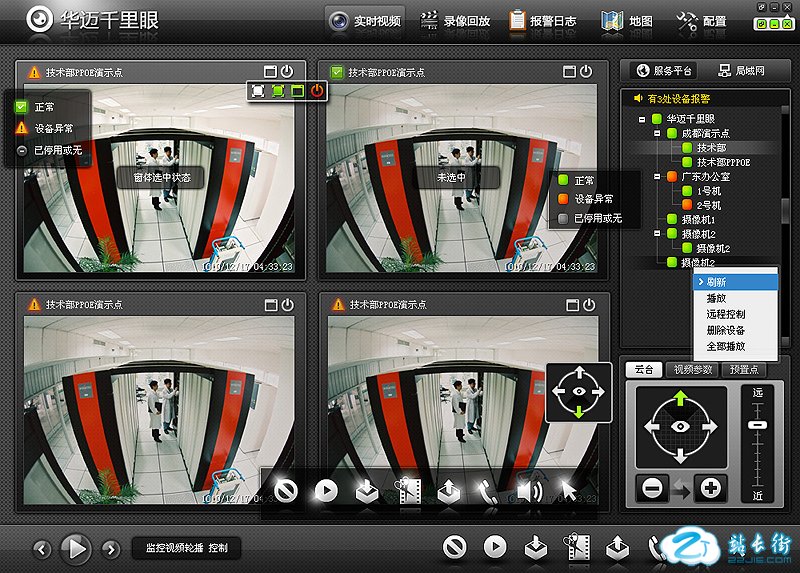Choose 远程控制 from the context menu
Image resolution: width=800 pixels, height=573 pixels.
pos(726,314)
